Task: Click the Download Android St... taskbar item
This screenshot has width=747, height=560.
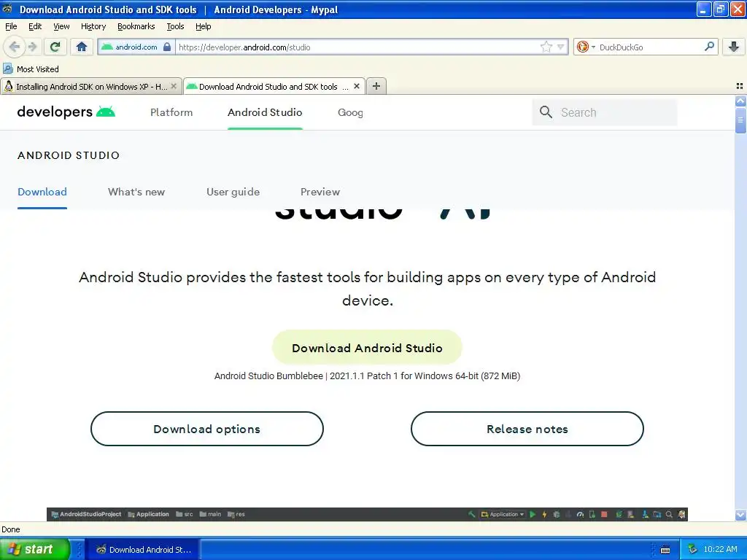Action: (143, 550)
